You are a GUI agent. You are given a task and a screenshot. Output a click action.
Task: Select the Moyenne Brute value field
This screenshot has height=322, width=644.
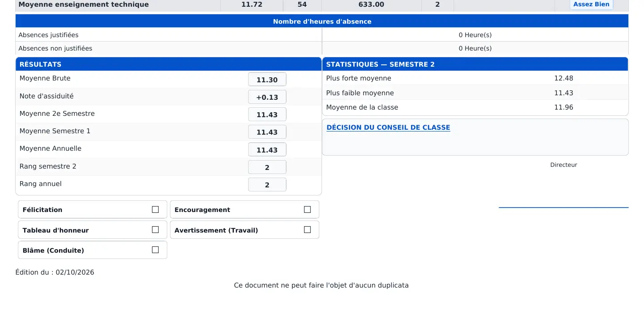(x=267, y=80)
